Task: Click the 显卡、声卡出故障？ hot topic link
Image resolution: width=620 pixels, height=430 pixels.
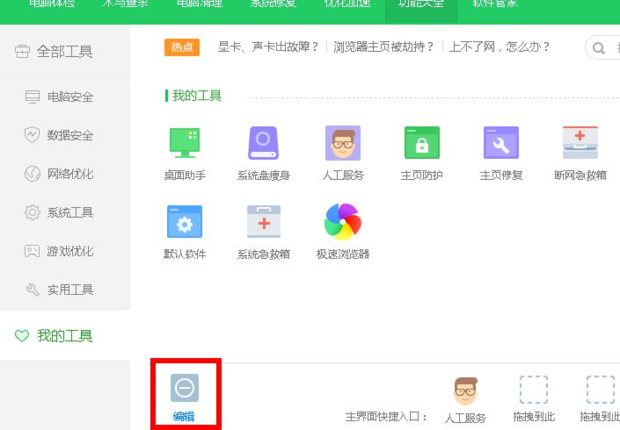Action: (268, 47)
